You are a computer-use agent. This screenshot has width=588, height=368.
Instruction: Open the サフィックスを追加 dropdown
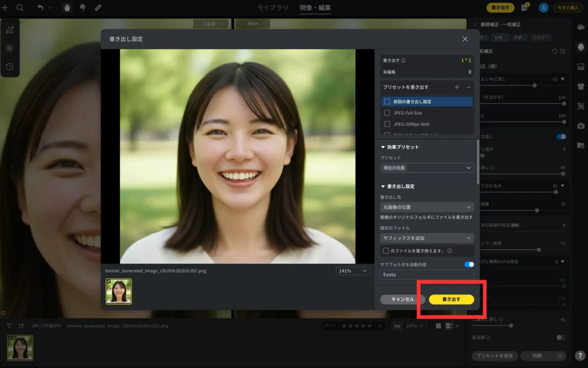pyautogui.click(x=427, y=238)
